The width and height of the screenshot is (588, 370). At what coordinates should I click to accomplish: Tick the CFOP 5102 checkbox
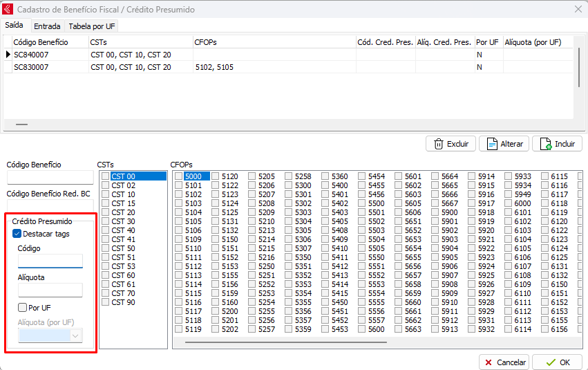pyautogui.click(x=179, y=194)
